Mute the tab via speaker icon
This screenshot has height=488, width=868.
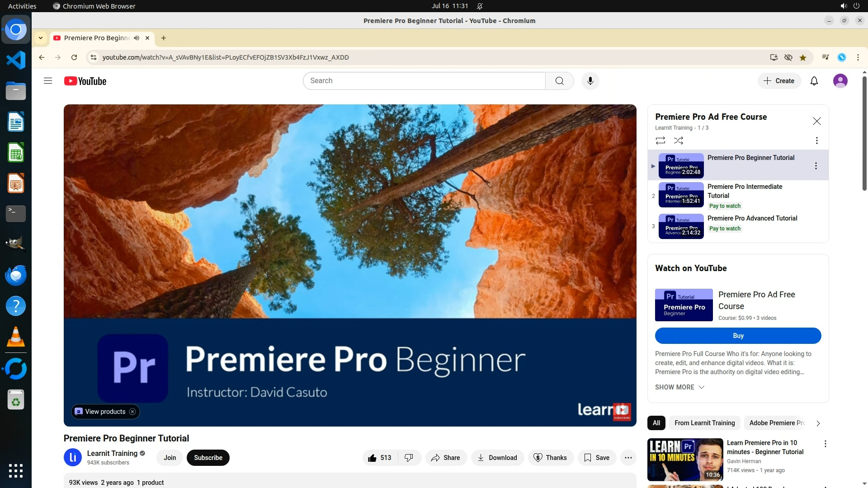[x=137, y=38]
